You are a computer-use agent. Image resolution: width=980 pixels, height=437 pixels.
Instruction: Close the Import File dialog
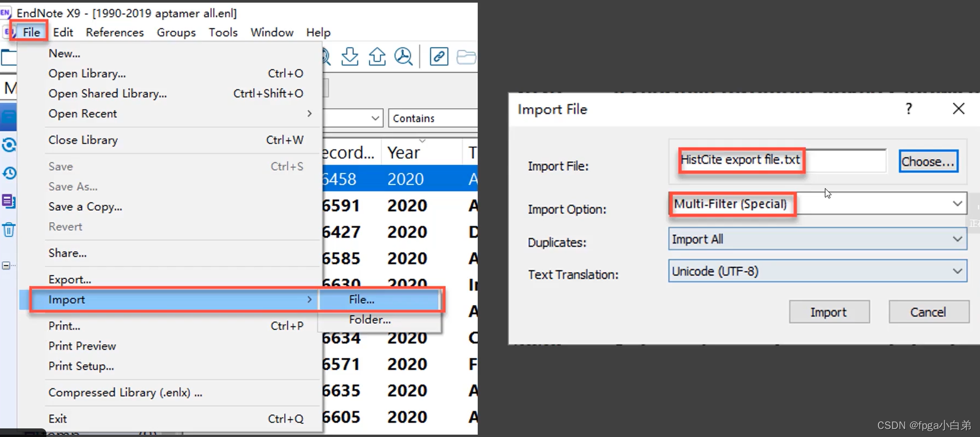point(958,108)
